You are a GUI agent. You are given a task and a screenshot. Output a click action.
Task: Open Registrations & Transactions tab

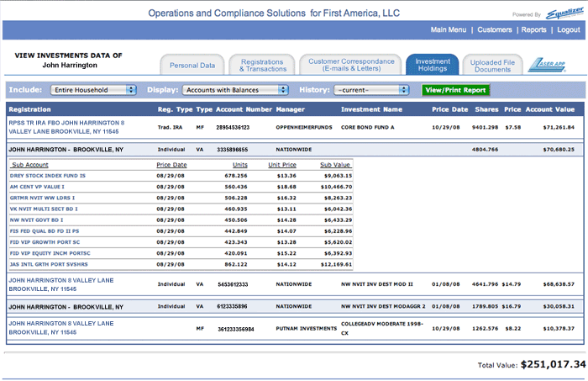point(261,66)
